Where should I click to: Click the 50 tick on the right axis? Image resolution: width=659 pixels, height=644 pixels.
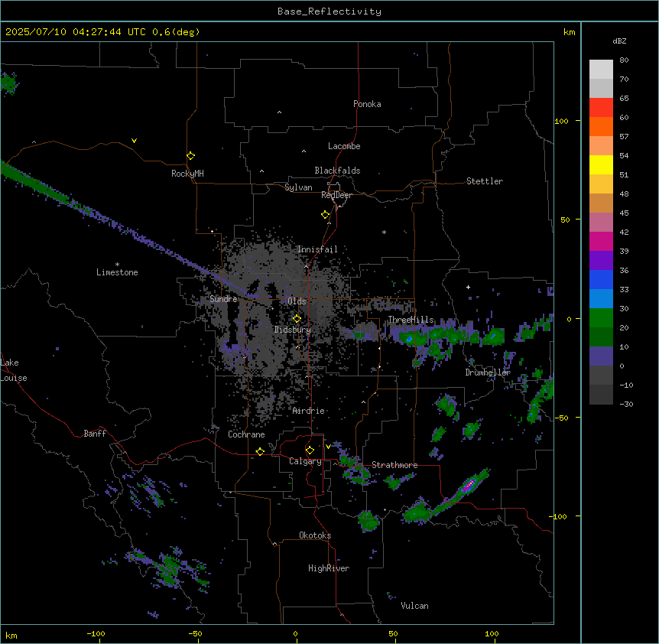coord(565,220)
